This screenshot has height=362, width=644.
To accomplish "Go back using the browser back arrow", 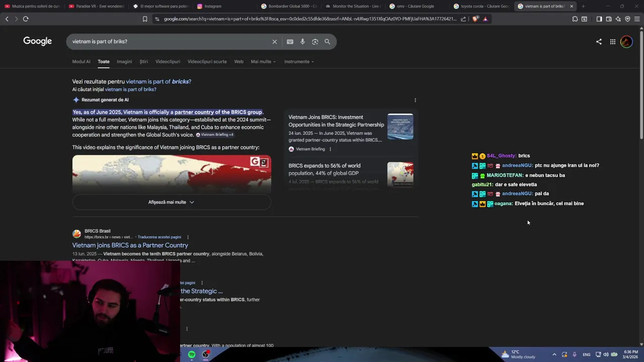I will (7, 19).
